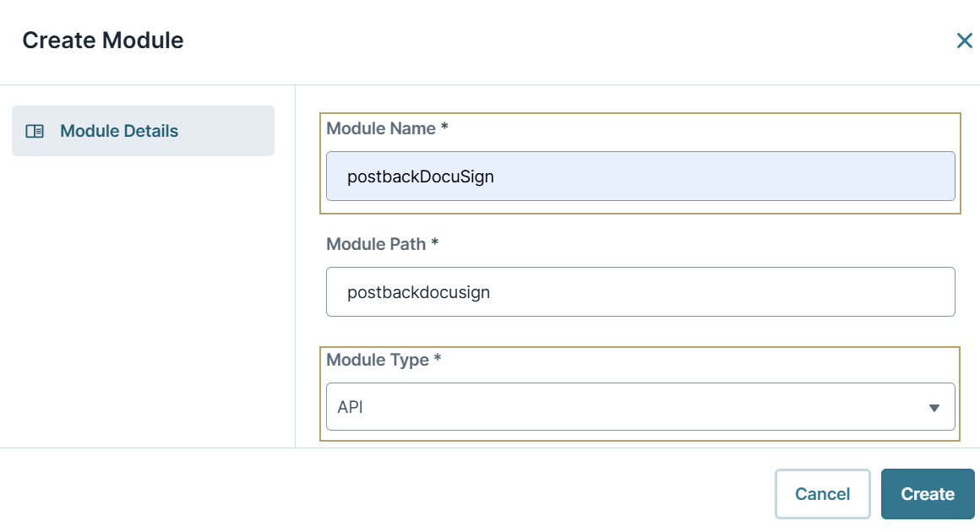Click the Create Module dialog title
Viewport: 980px width, 532px height.
click(x=103, y=41)
